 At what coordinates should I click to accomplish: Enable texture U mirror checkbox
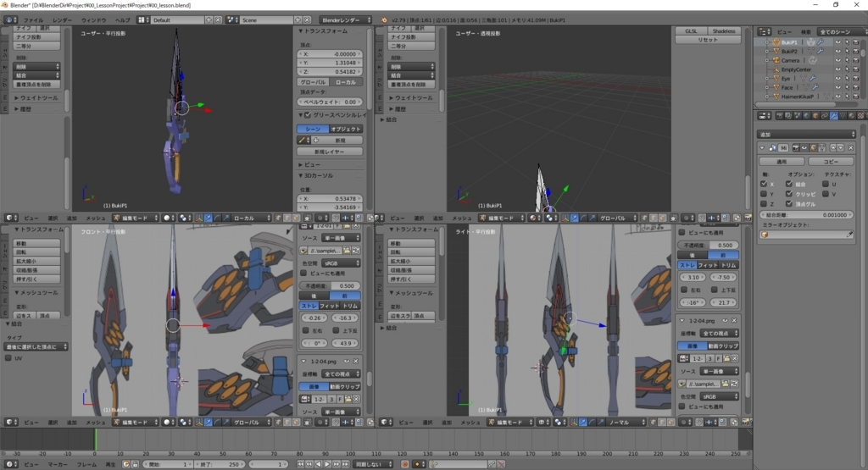coord(826,184)
